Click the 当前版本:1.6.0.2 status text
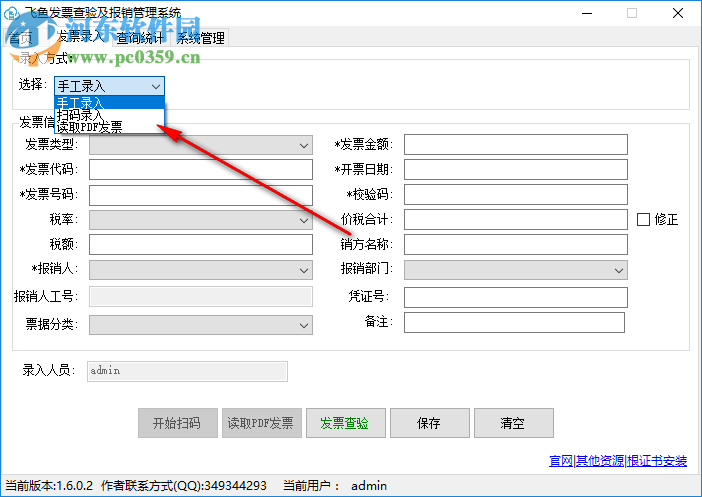702x497 pixels. point(49,486)
